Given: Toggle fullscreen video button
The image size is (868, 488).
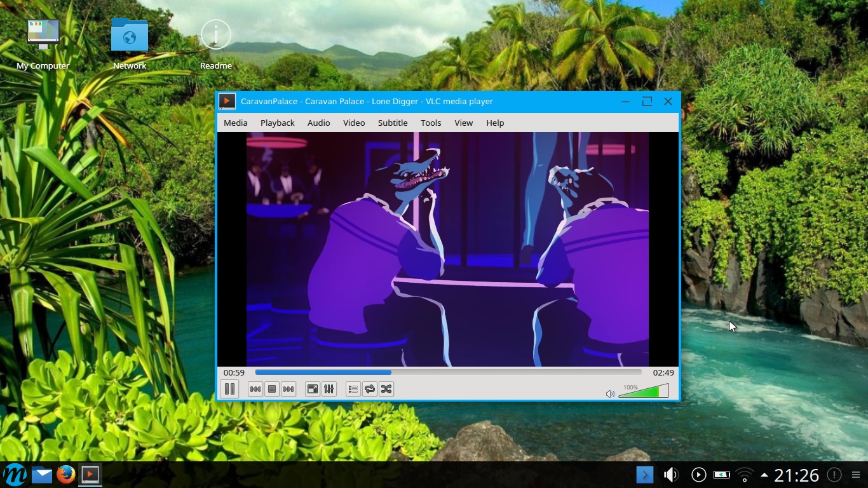Looking at the screenshot, I should coord(312,389).
